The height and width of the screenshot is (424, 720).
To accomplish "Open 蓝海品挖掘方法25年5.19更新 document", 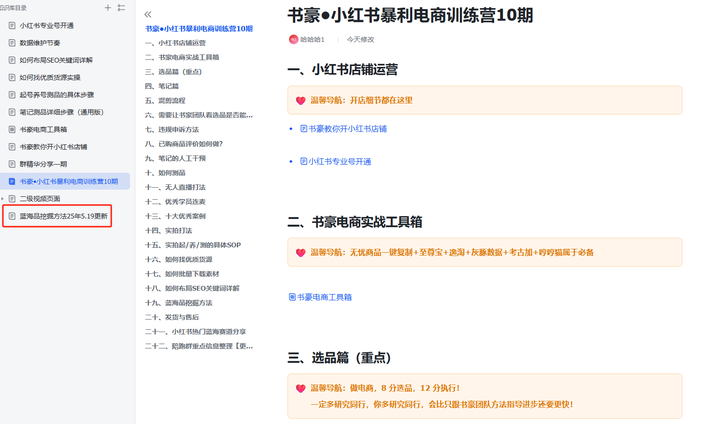I will pos(63,216).
